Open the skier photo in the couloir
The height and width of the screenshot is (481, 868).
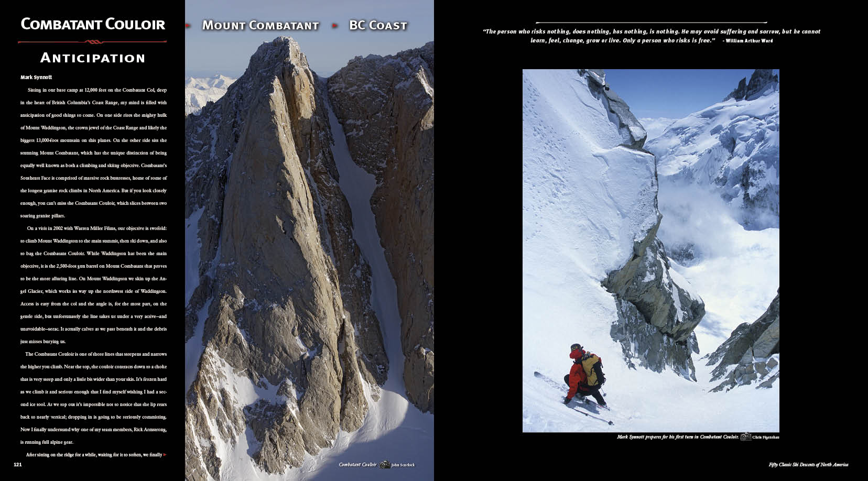(650, 250)
